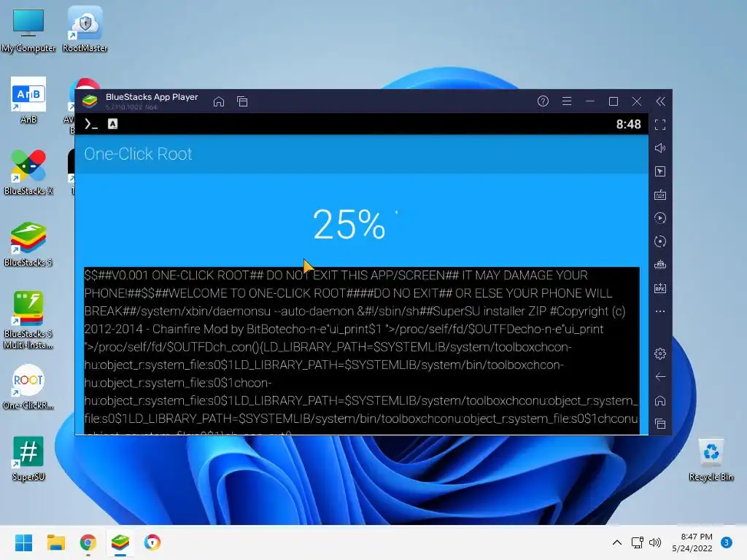Open recent apps tabs icon in title bar
This screenshot has width=747, height=560.
(242, 101)
